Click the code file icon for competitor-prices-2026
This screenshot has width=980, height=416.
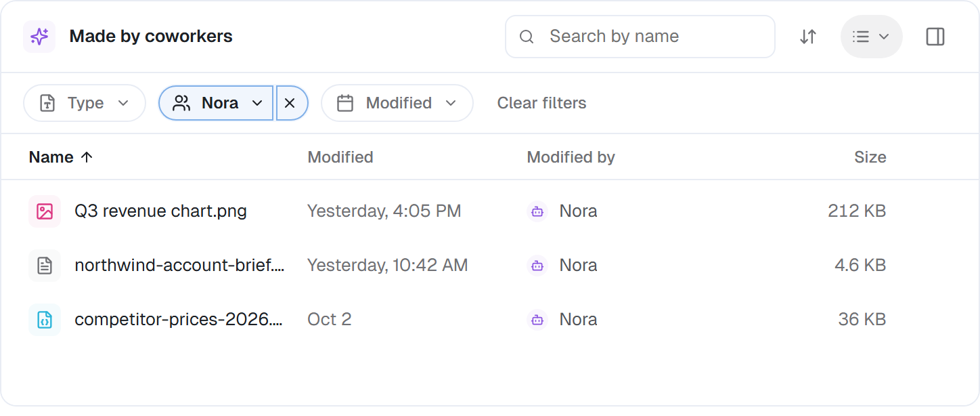coord(45,320)
